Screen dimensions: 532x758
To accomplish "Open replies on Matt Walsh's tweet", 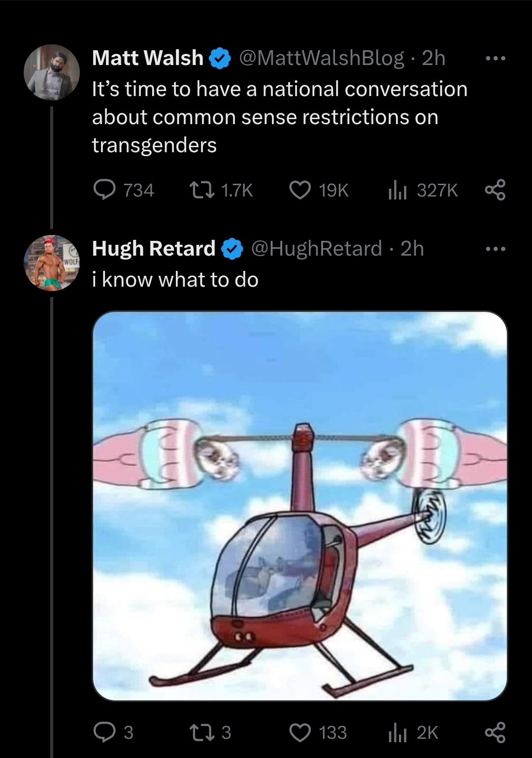I will coord(124,190).
